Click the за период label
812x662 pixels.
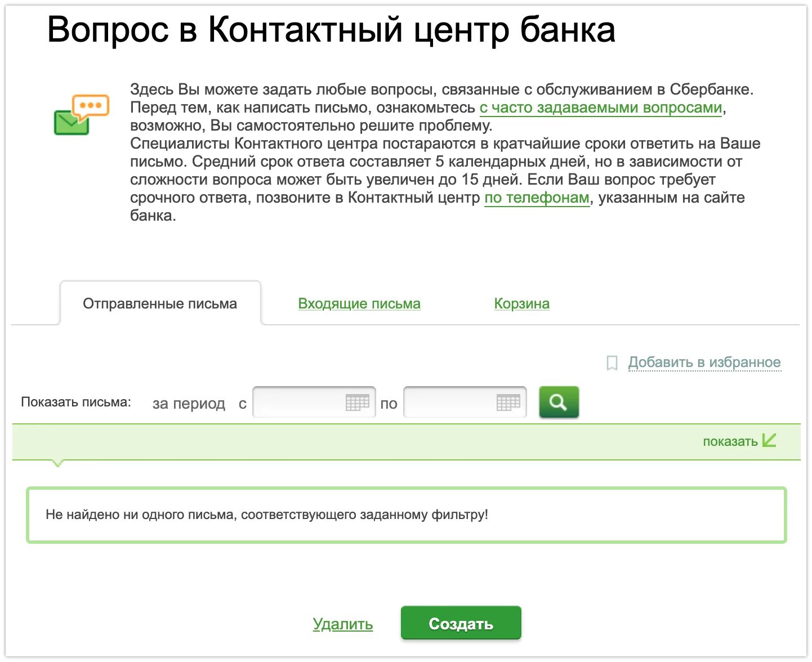click(189, 404)
